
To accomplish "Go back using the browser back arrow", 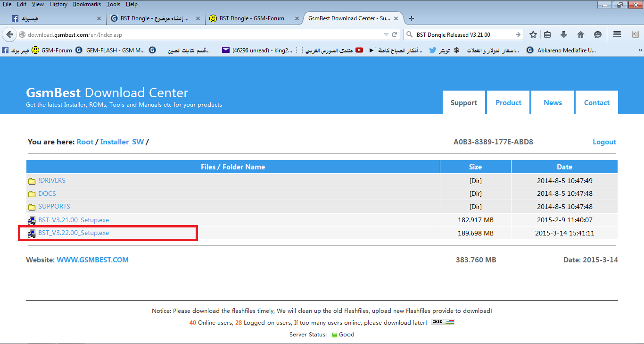I will tap(9, 34).
